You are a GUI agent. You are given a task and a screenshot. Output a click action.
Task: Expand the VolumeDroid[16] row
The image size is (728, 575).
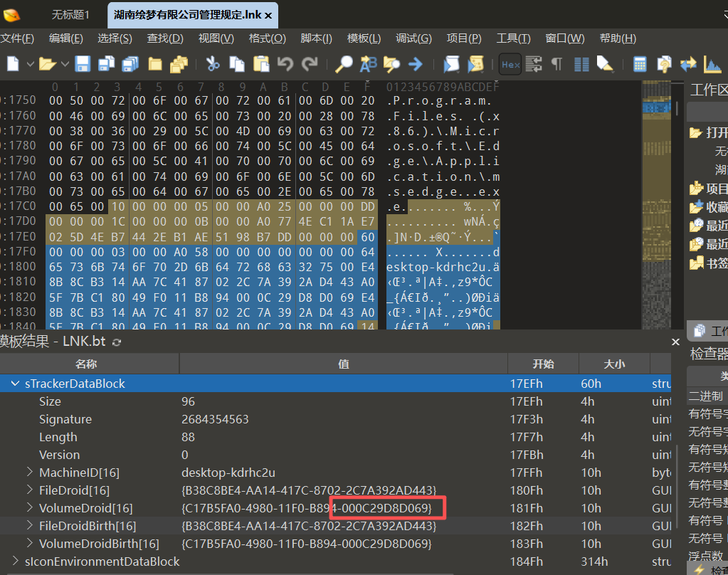(30, 507)
